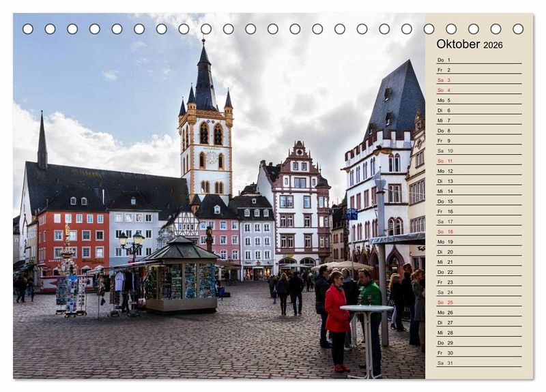Select the date row 'Do 22'

[x=479, y=271]
